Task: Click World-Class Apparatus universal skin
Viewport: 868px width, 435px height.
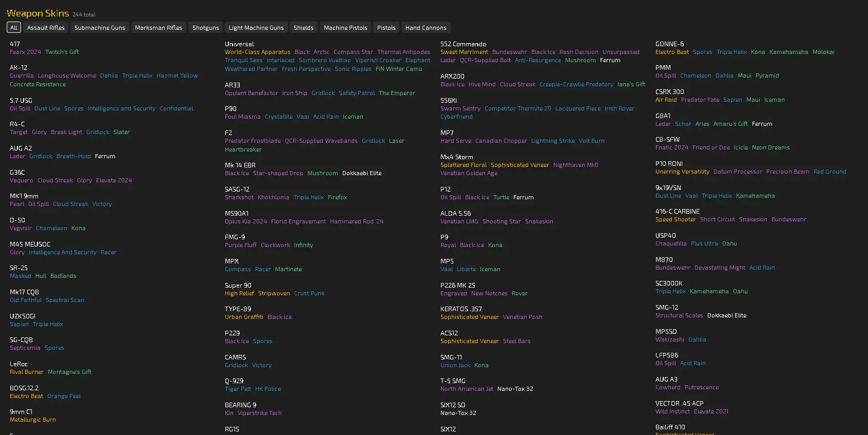Action: click(257, 52)
